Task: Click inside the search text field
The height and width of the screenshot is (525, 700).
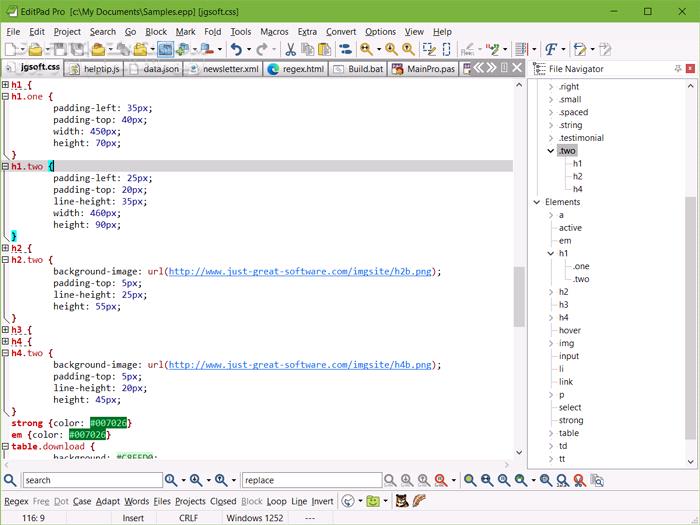Action: tap(90, 480)
